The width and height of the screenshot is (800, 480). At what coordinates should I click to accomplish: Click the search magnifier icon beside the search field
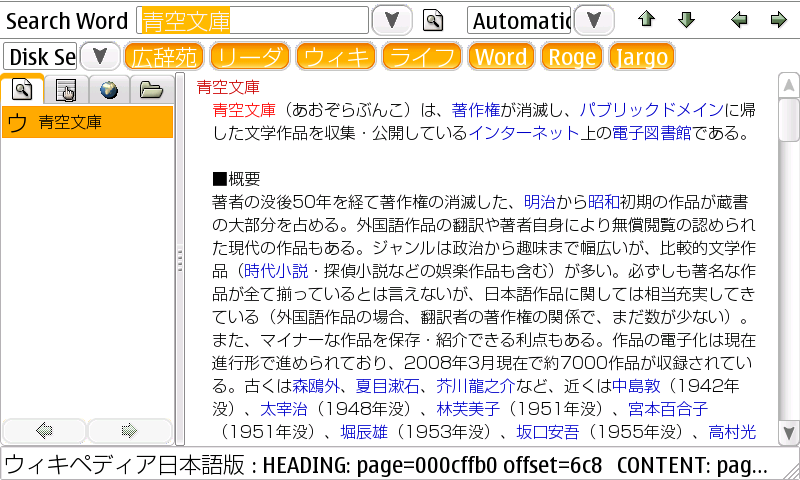pyautogui.click(x=432, y=20)
